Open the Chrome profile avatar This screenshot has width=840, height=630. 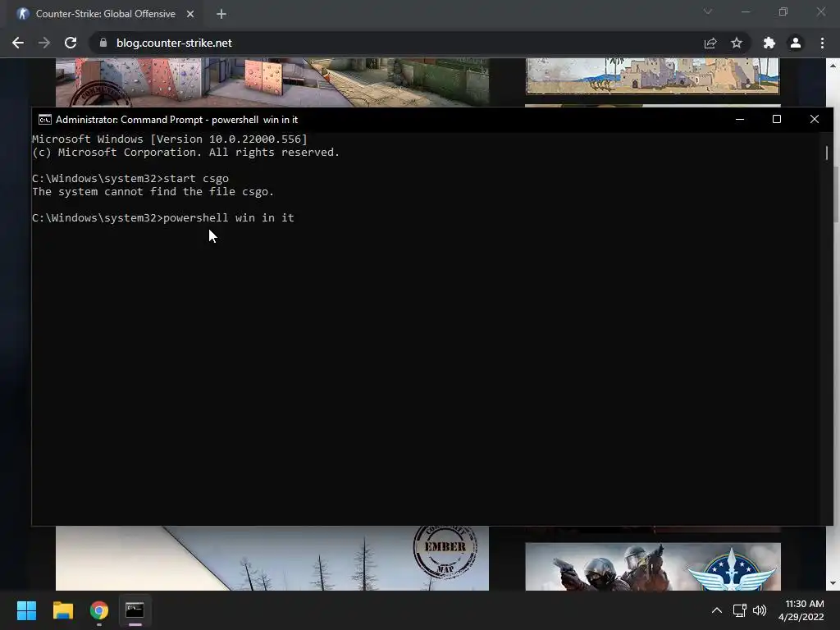coord(796,43)
